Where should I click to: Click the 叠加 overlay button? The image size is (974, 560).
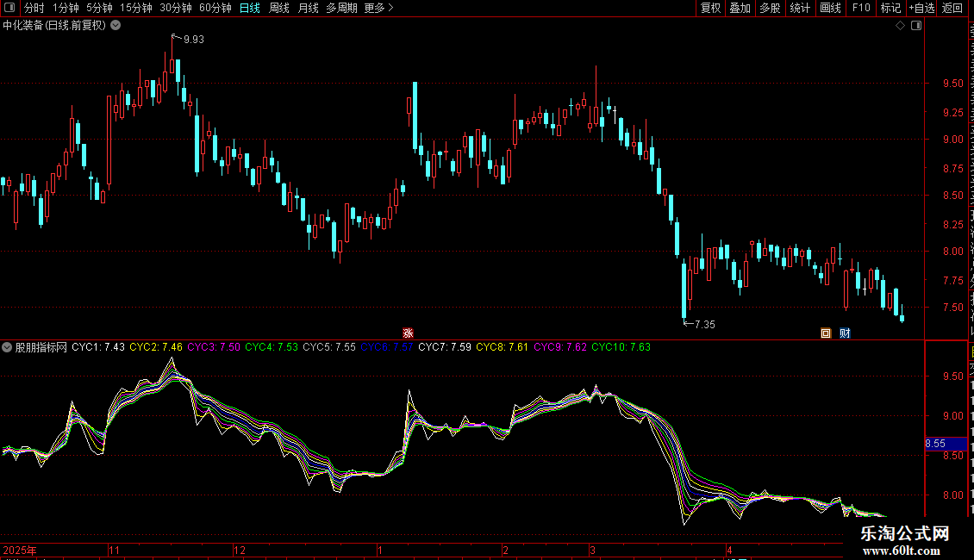pos(740,8)
